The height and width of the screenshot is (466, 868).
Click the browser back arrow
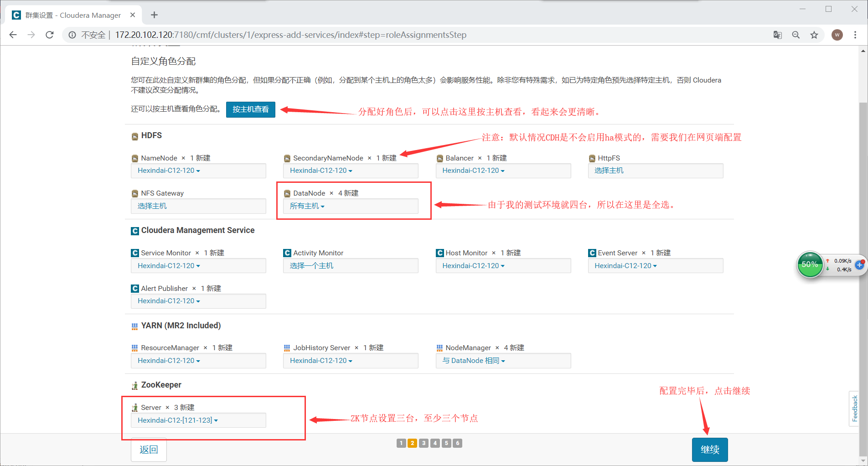coord(13,35)
